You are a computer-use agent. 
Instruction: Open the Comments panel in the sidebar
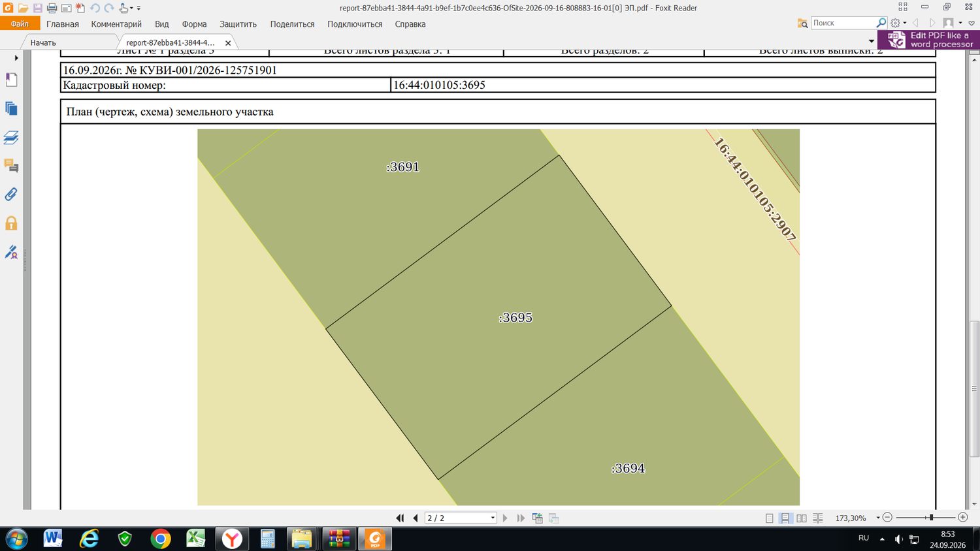pyautogui.click(x=11, y=166)
